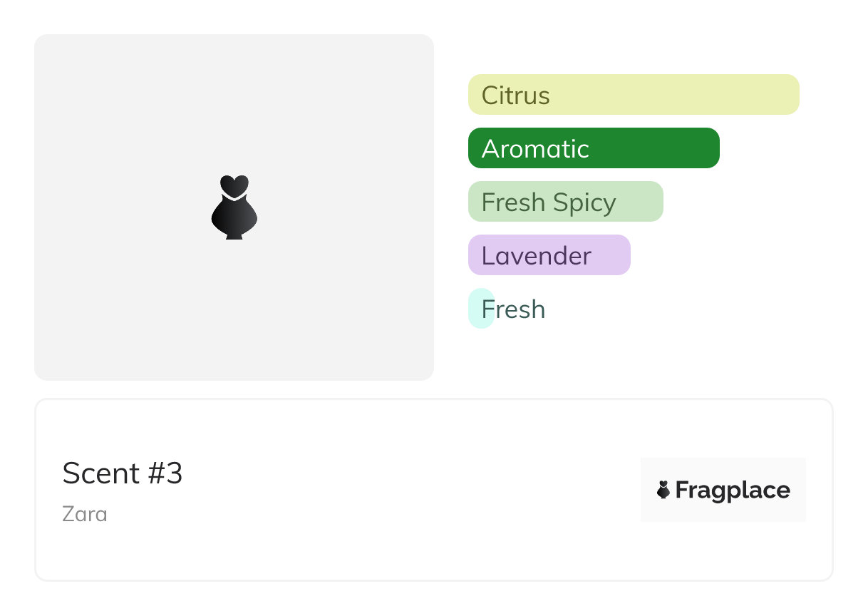
Task: Click the small bottle icon beside Fragplace
Action: pos(663,490)
